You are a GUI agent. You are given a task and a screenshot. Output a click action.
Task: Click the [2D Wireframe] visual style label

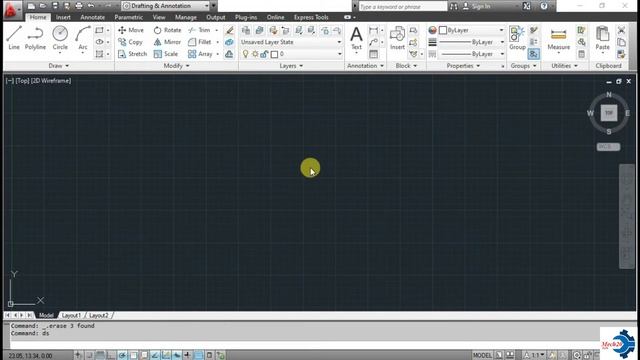point(51,81)
